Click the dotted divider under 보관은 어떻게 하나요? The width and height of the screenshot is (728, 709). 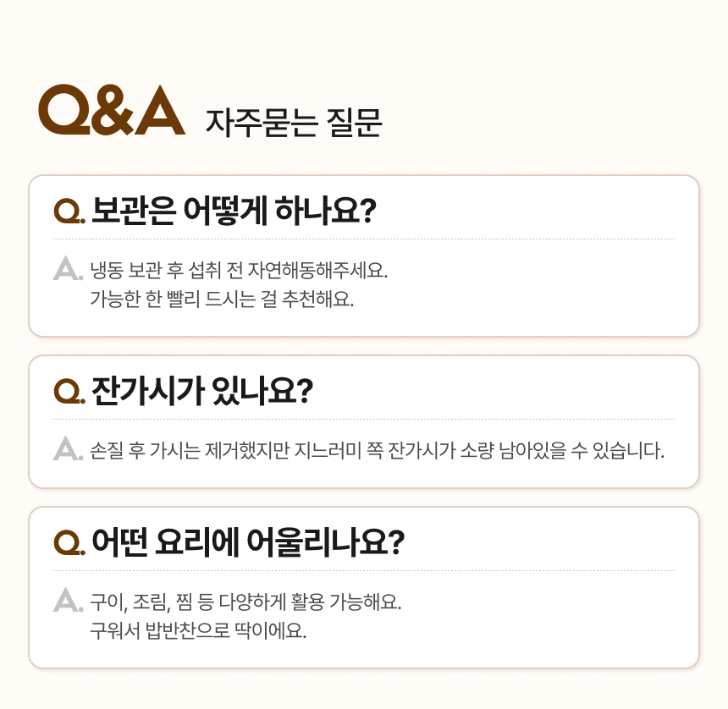pyautogui.click(x=364, y=239)
